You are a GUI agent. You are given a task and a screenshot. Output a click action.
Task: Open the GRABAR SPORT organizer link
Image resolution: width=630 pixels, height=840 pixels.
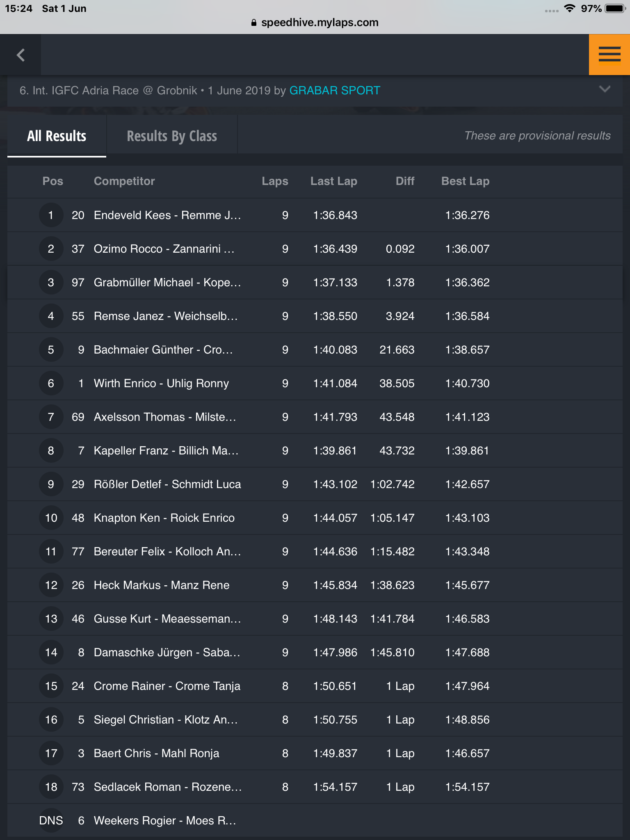pyautogui.click(x=335, y=90)
